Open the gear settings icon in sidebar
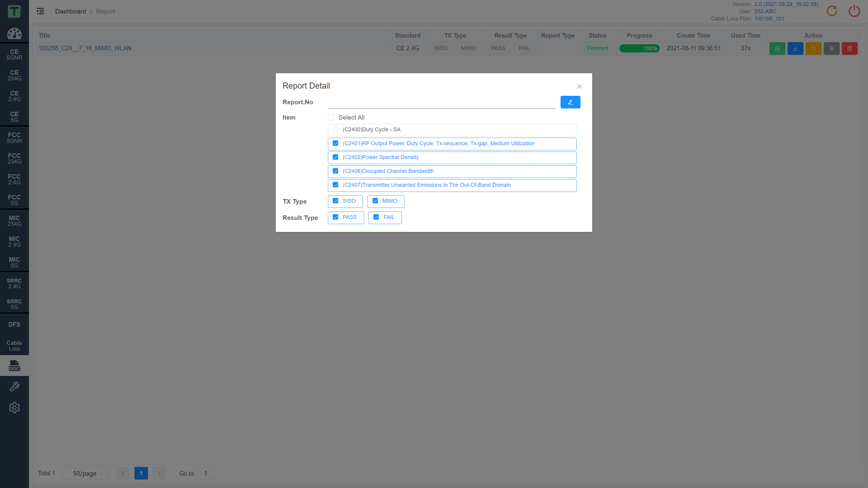Viewport: 868px width, 488px height. (14, 407)
